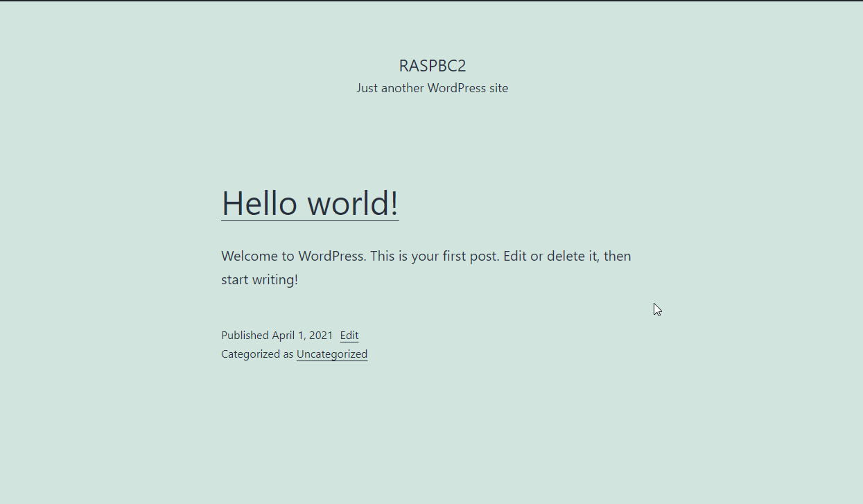Click the "Welcome to WordPress." sentence
The image size is (863, 504).
(293, 256)
